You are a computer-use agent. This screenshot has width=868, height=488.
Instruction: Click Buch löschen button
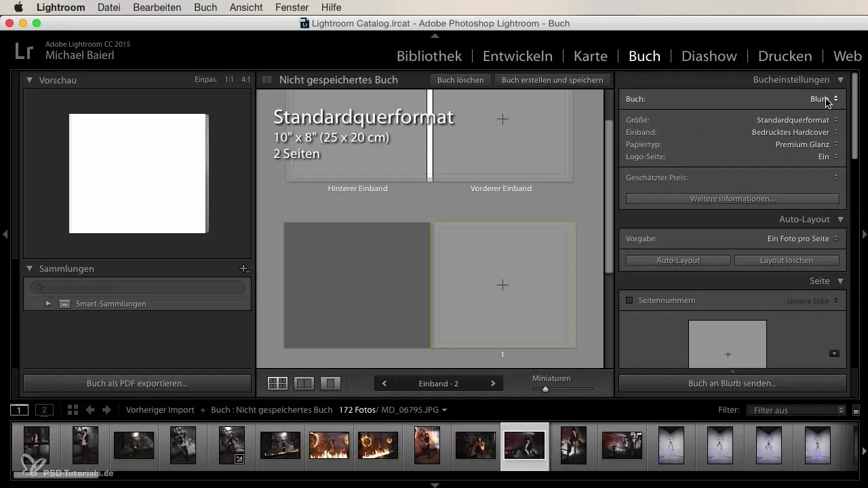pos(460,80)
